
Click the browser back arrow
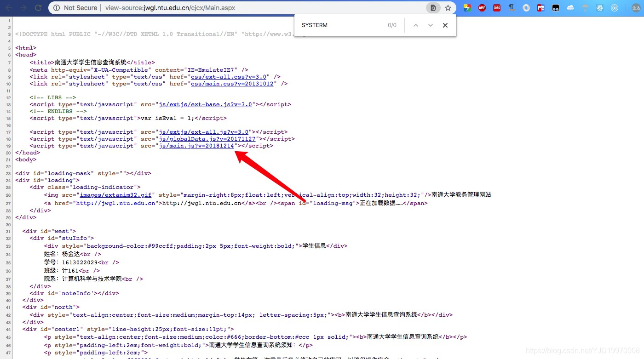click(9, 8)
